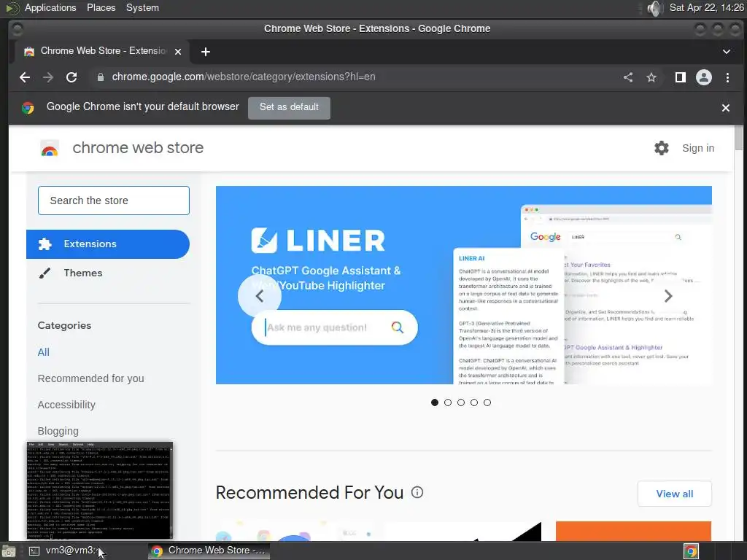The image size is (747, 560).
Task: Click the show desktop icon in taskbar
Action: (x=9, y=551)
